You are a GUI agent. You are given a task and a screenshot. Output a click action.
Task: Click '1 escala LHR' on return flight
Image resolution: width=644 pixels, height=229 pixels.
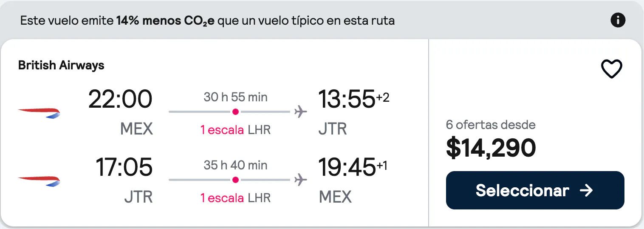tap(235, 198)
